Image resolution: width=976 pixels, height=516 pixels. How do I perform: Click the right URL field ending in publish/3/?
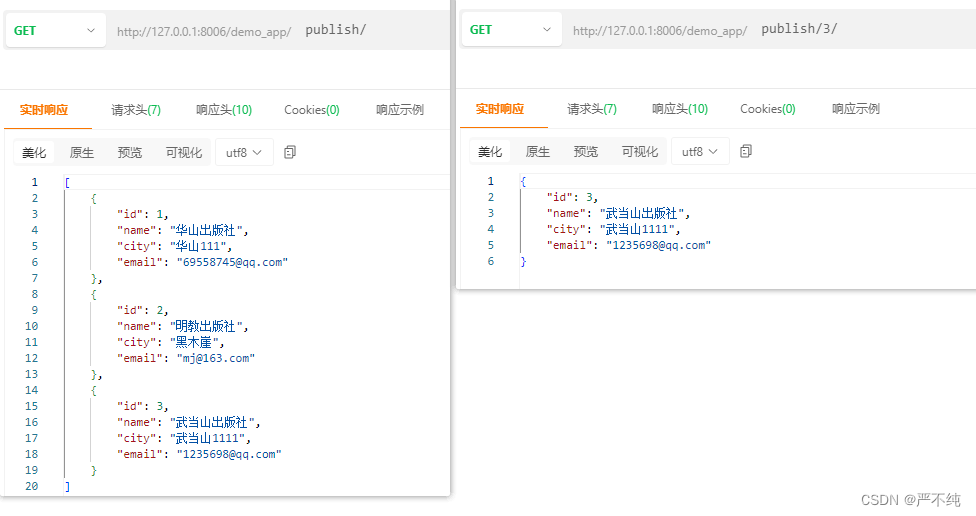click(769, 29)
